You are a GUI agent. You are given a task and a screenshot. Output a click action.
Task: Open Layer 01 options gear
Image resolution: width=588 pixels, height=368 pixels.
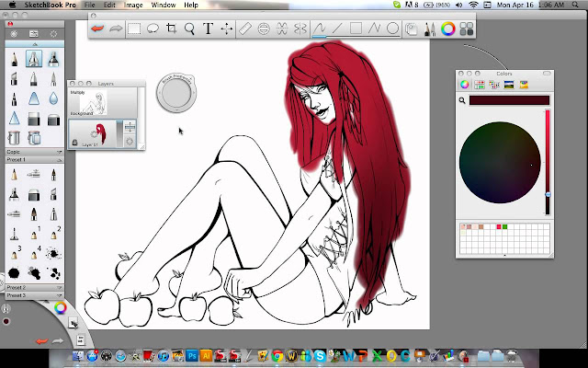click(130, 142)
